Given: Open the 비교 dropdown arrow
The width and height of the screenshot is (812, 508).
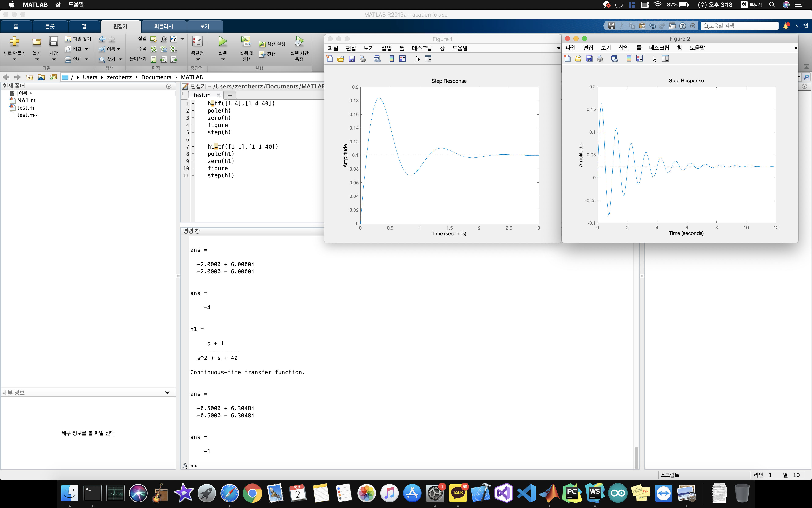Looking at the screenshot, I should [x=86, y=49].
